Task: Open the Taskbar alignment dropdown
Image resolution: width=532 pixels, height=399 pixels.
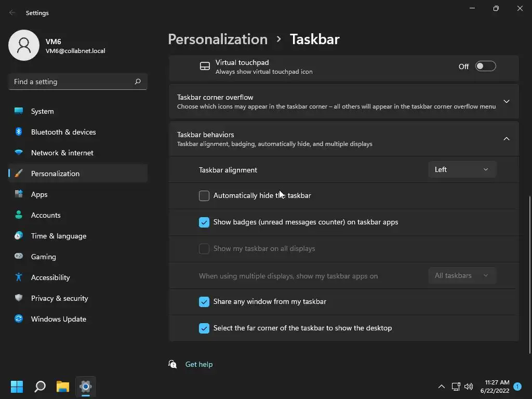Action: [x=462, y=169]
